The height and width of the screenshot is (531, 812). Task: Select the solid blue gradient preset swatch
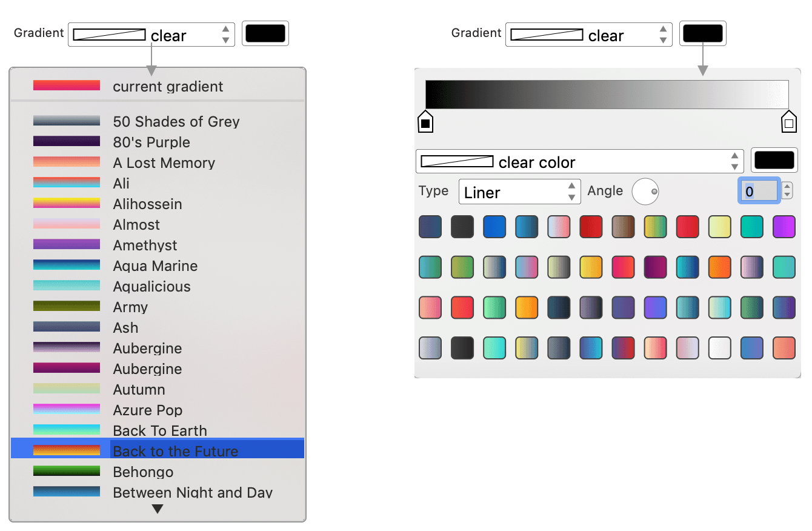click(494, 227)
